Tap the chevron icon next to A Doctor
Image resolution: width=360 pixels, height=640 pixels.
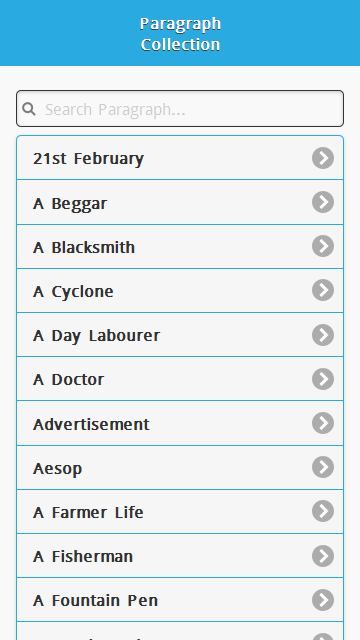[x=323, y=379]
